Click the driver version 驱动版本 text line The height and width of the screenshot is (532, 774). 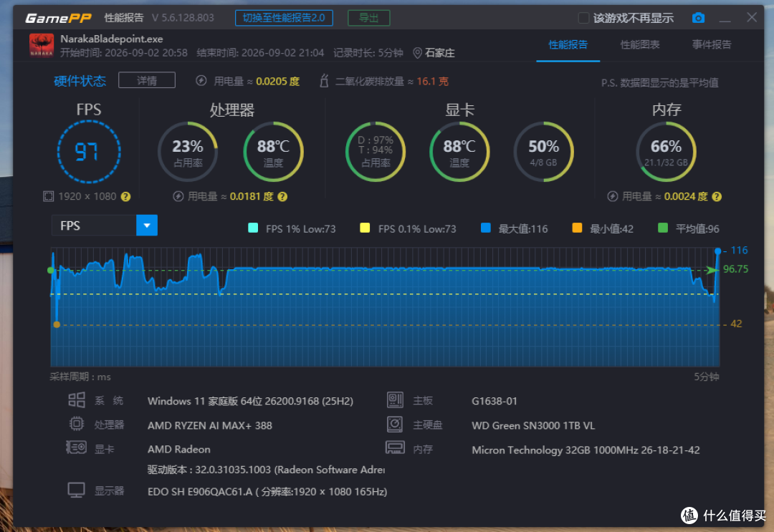coord(266,470)
